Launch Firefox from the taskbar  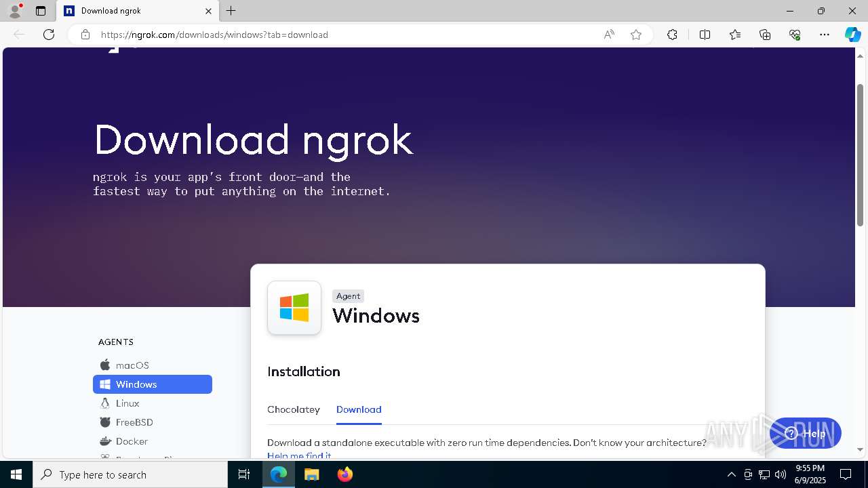(344, 474)
